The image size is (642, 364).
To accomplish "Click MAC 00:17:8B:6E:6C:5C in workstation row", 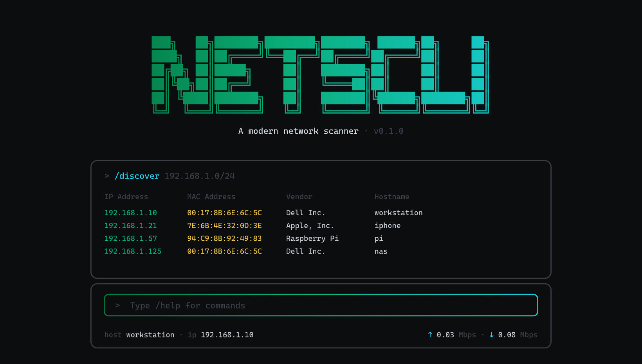I will tap(225, 213).
